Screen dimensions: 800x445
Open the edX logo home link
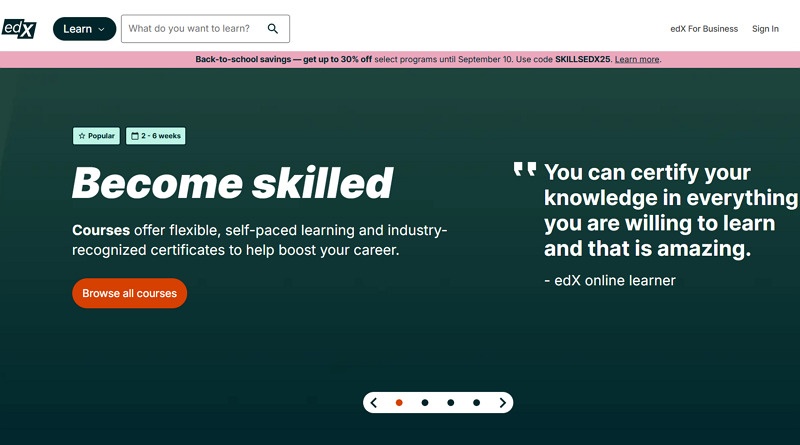(19, 29)
